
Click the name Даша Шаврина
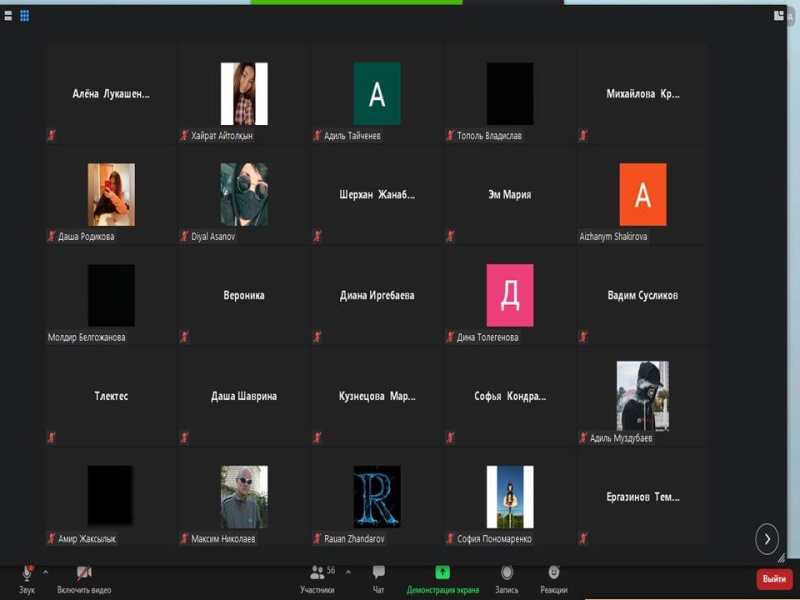(x=244, y=396)
